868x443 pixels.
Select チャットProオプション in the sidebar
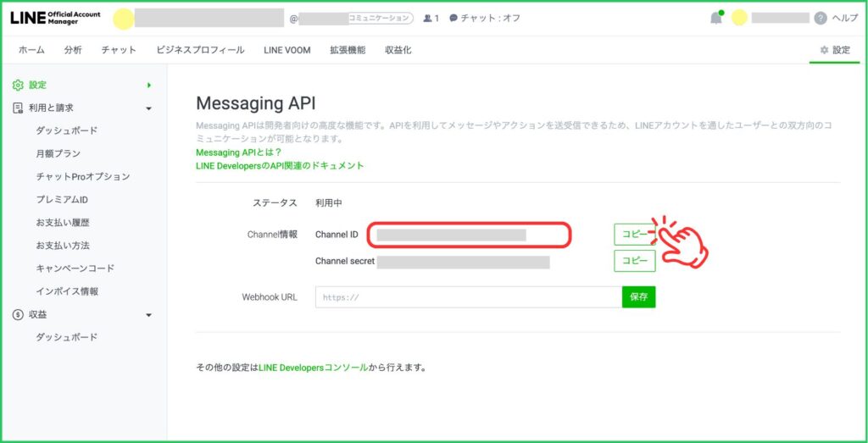point(83,177)
